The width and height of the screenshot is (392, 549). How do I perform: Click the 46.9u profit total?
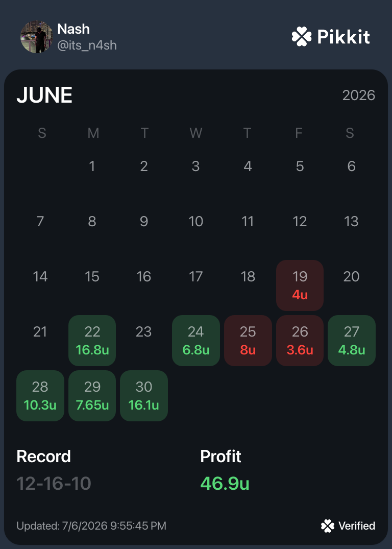(x=225, y=484)
